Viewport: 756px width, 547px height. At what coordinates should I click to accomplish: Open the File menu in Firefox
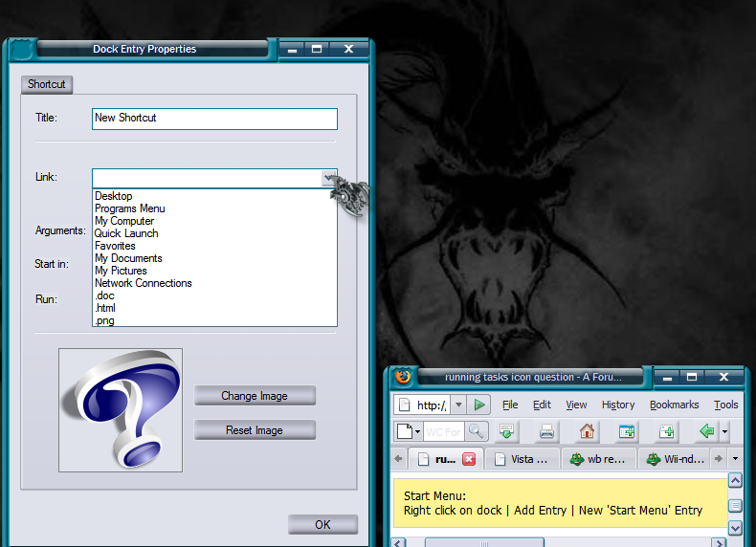510,405
